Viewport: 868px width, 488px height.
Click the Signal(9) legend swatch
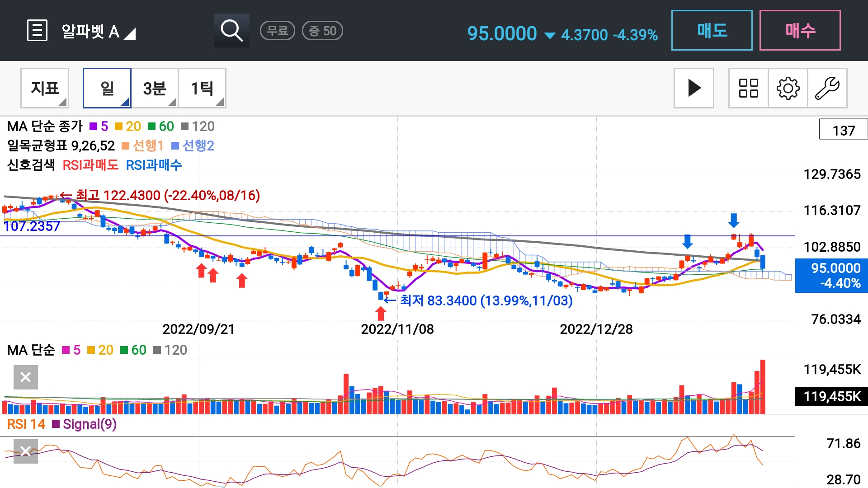pyautogui.click(x=56, y=424)
